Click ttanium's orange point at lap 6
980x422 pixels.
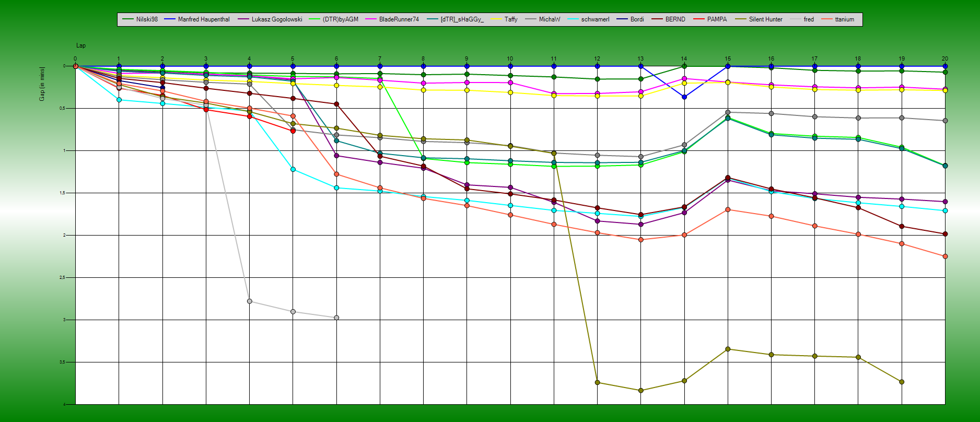336,174
